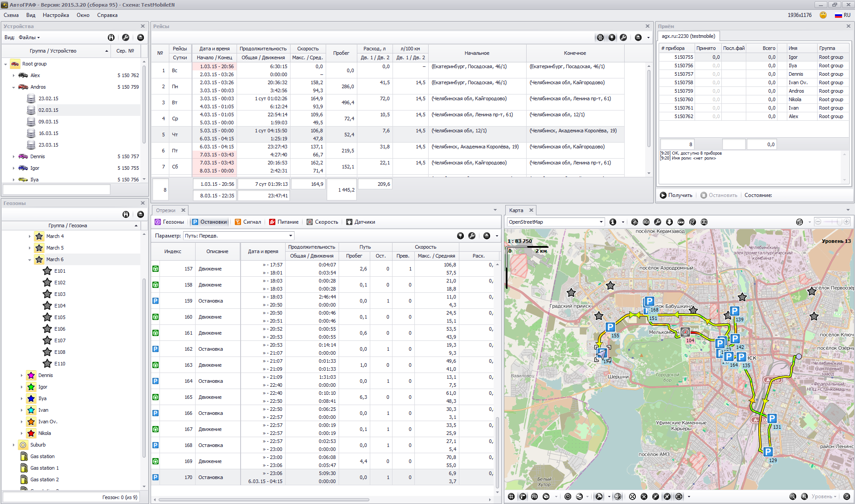Click the map layers icon beside info arrow
This screenshot has width=855, height=504.
coord(634,222)
